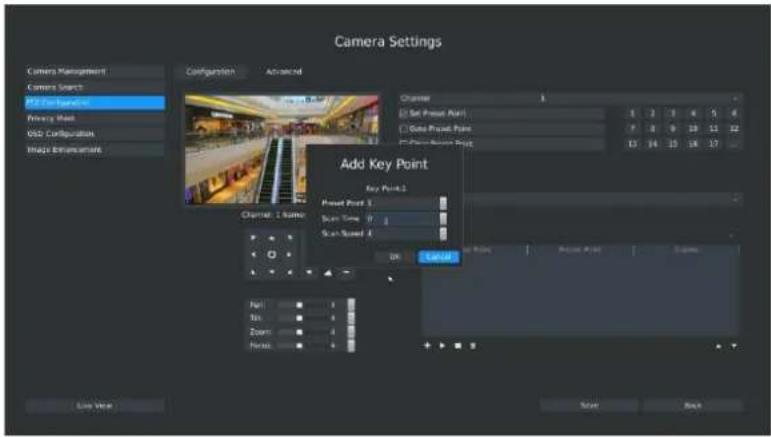The image size is (771, 437).
Task: Click the PTZ pan right arrow
Action: pos(289,255)
